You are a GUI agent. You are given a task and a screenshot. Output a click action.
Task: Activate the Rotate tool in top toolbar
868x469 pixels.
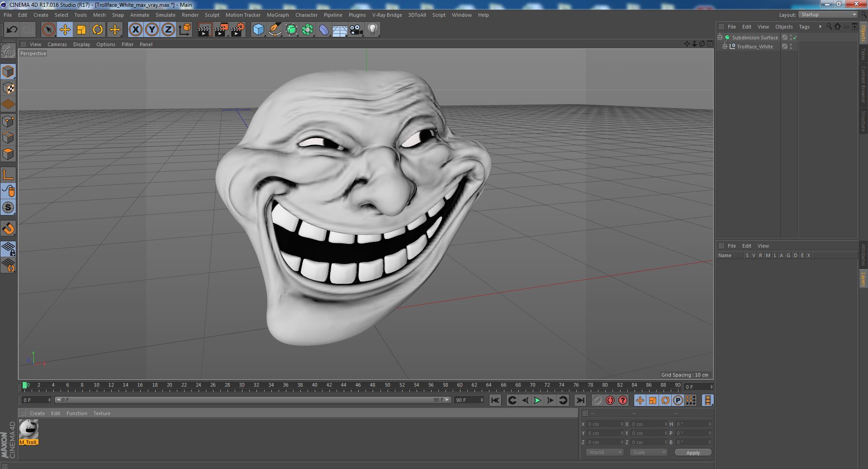coord(98,30)
